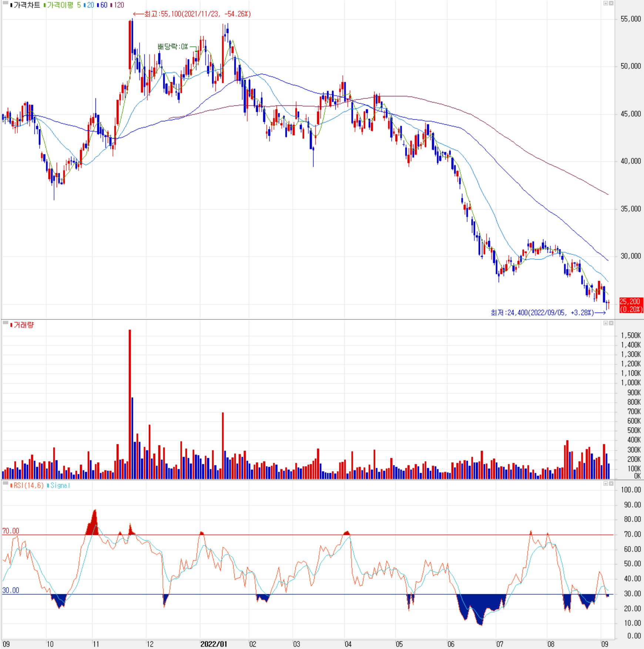Click gray handle beside 거래량 legend
The width and height of the screenshot is (644, 649).
5,323
